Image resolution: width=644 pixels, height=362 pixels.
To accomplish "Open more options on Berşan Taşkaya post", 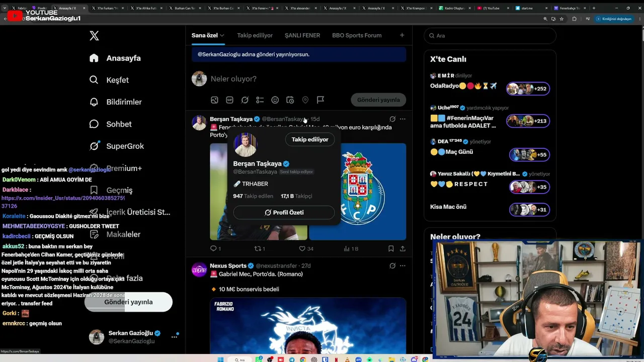I will (403, 119).
